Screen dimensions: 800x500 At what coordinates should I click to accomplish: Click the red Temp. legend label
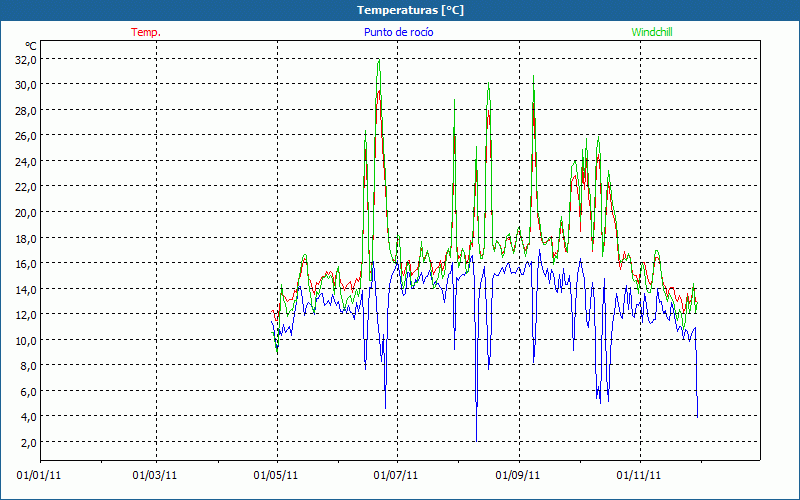coord(146,32)
